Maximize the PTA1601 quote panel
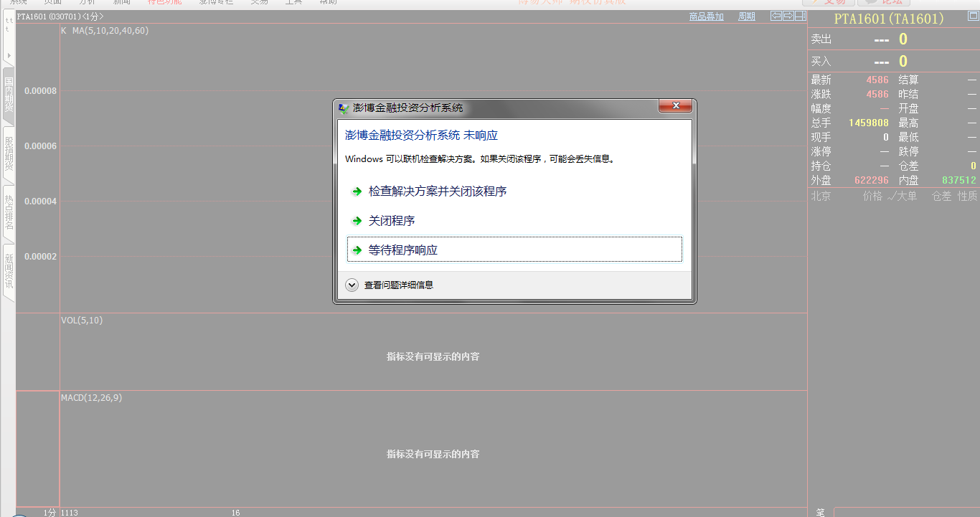Viewport: 980px width, 517px height. [x=971, y=17]
